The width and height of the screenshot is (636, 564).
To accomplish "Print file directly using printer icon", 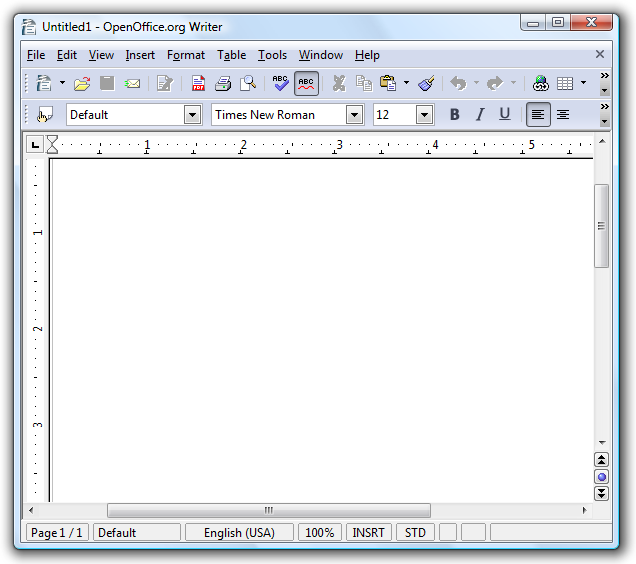I will [x=223, y=84].
